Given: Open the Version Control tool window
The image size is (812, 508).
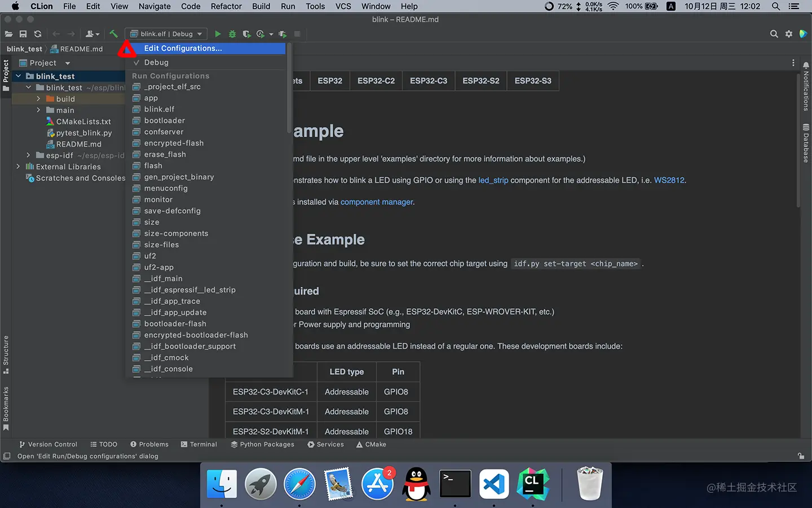Looking at the screenshot, I should (x=48, y=445).
